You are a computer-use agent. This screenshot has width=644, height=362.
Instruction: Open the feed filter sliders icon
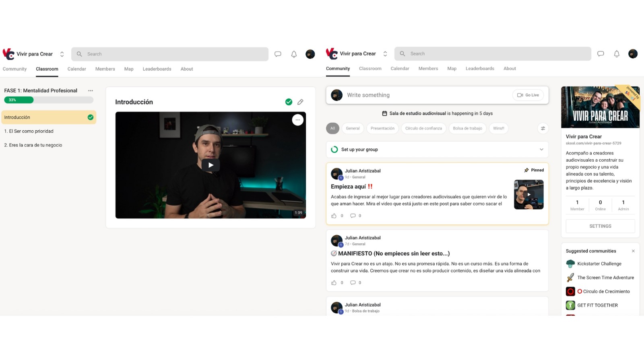pos(543,128)
